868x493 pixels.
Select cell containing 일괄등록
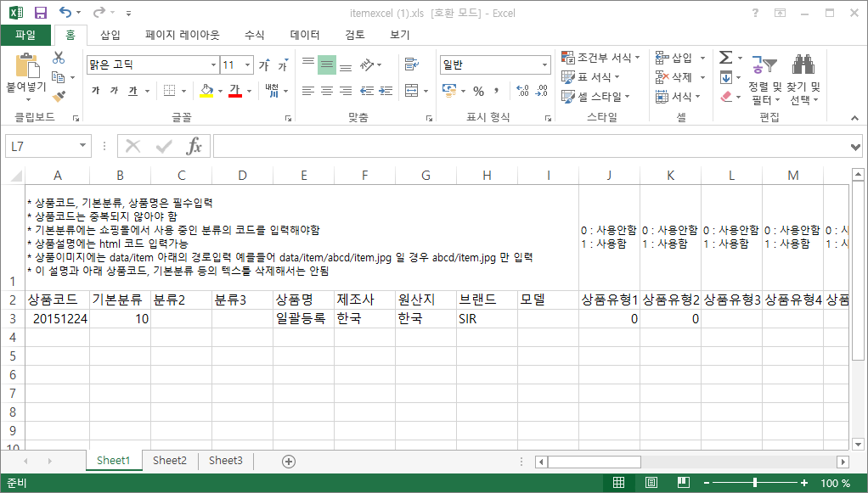(303, 319)
